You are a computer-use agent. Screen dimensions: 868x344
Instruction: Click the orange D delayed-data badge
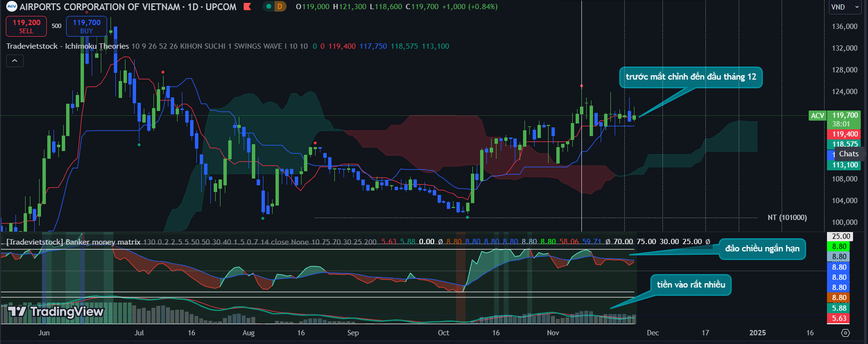tap(280, 7)
